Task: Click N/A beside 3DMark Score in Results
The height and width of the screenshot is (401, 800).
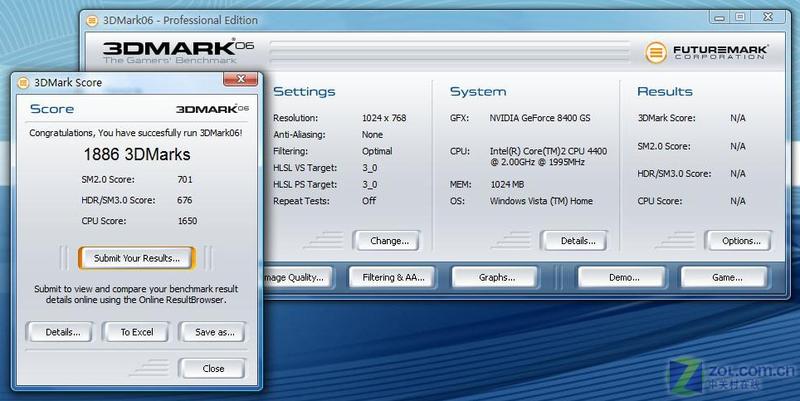Action: (x=738, y=118)
